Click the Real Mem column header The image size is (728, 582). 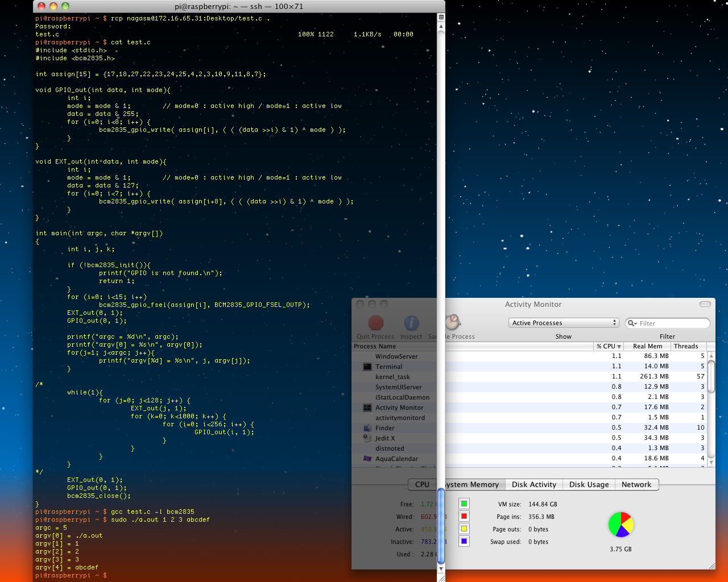647,346
